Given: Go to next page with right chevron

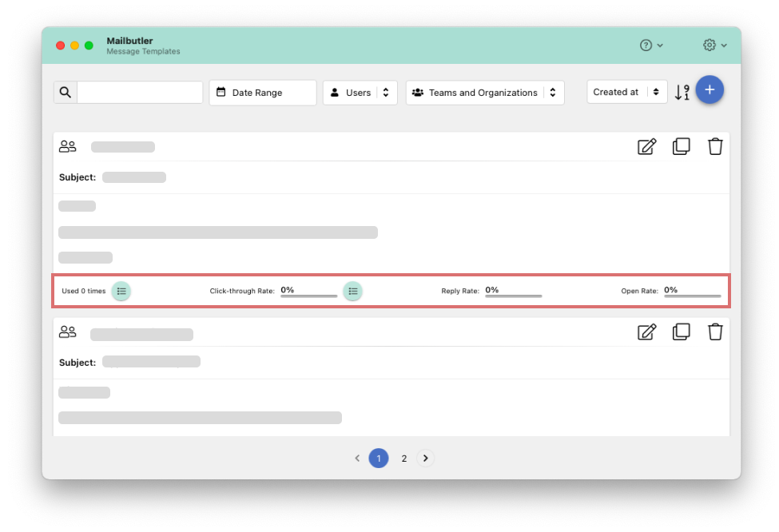Looking at the screenshot, I should (425, 458).
